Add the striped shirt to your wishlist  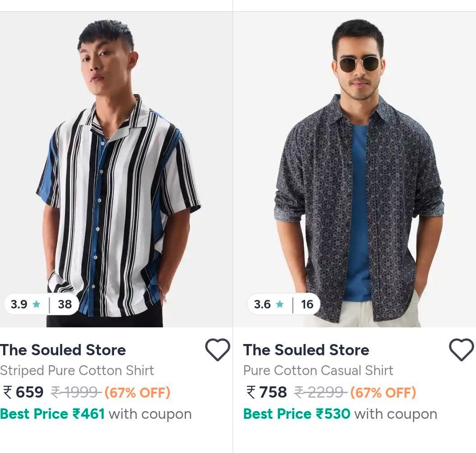click(218, 349)
